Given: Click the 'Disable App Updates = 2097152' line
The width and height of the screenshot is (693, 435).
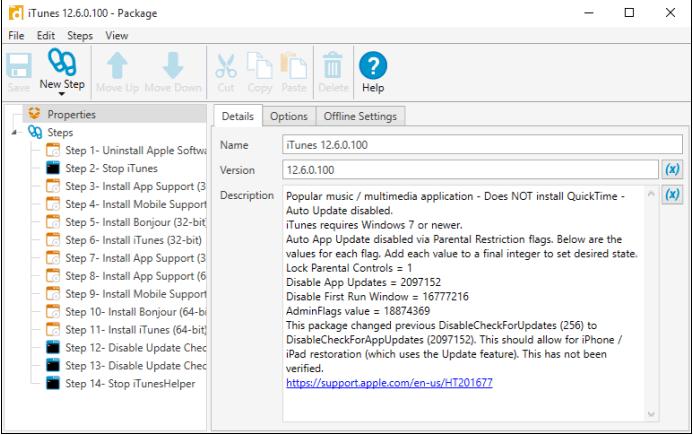Looking at the screenshot, I should click(x=363, y=282).
